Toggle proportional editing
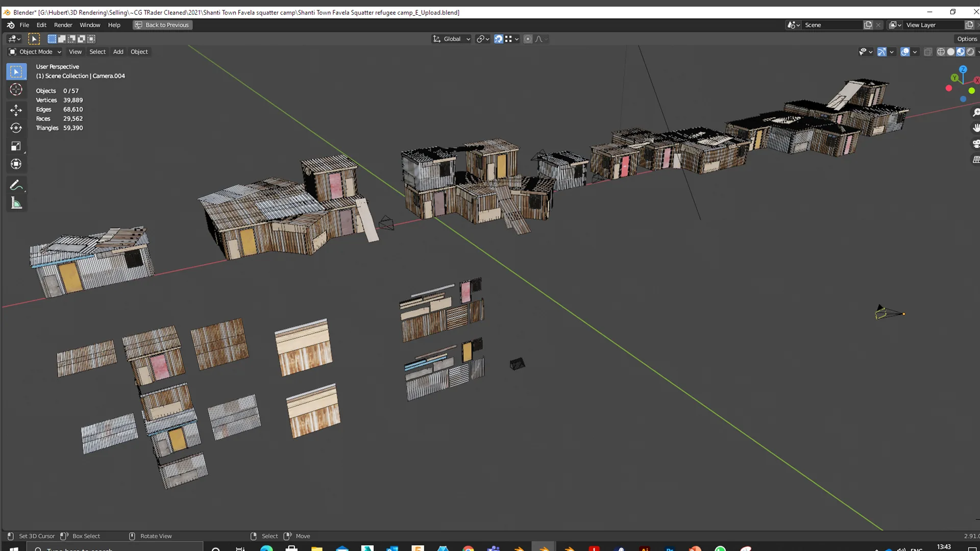Viewport: 980px width, 551px height. [528, 39]
